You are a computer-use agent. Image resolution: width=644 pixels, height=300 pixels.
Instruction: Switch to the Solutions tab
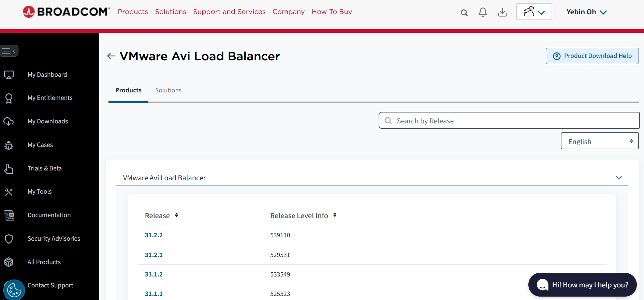click(x=168, y=90)
